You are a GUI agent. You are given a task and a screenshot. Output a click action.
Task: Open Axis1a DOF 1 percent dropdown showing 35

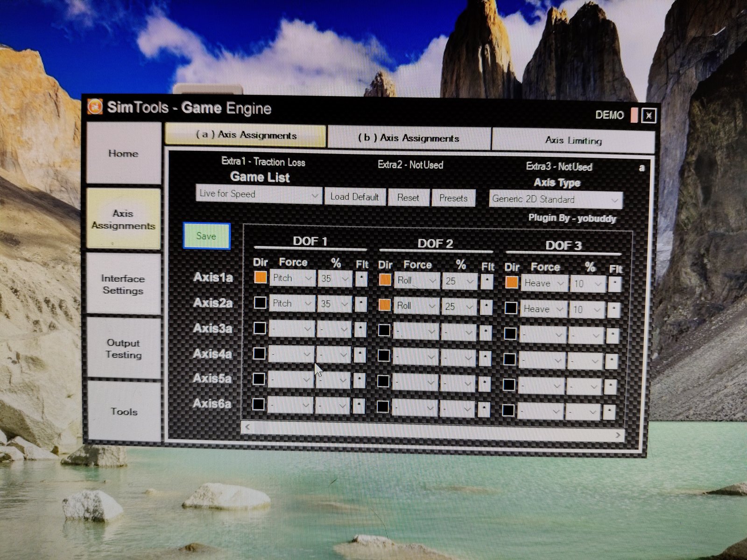click(334, 279)
